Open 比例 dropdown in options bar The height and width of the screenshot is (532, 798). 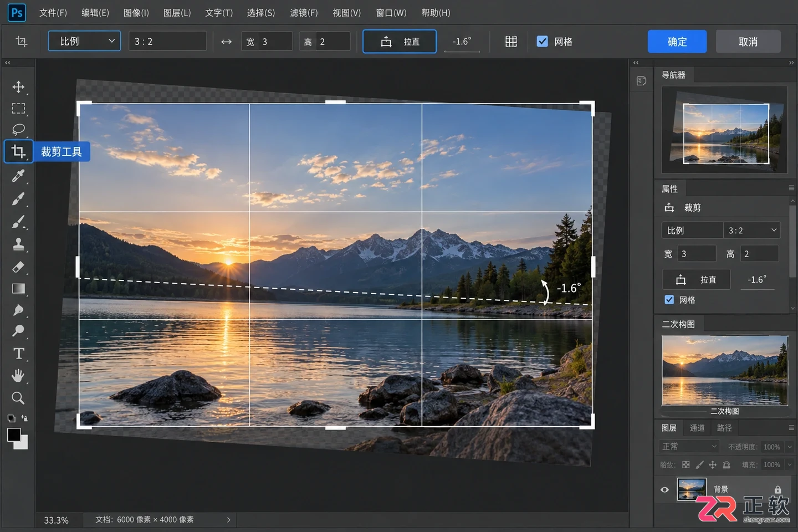tap(84, 41)
